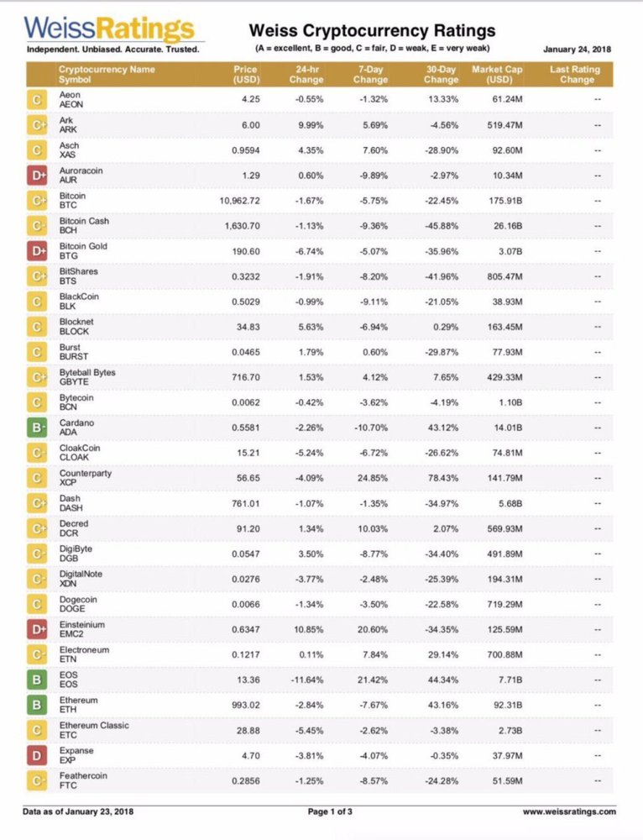Click the D+ rating badge for Auroracoin

tap(38, 176)
